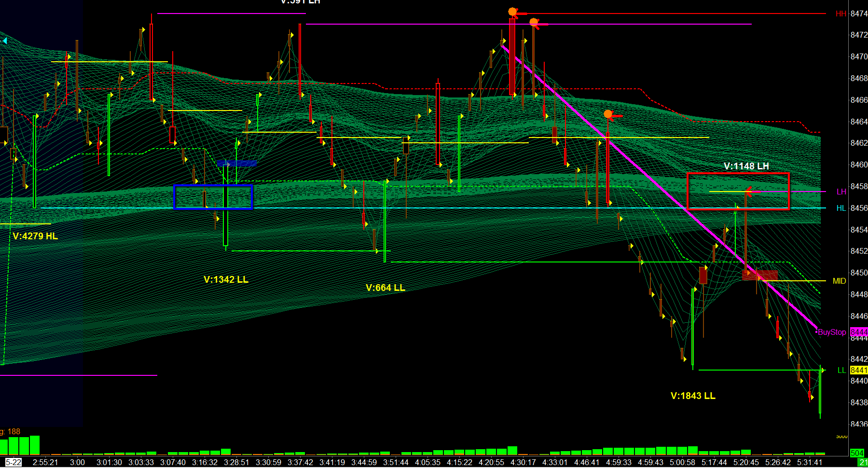Click the 8442 price on the axis
The width and height of the screenshot is (868, 468).
pos(859,359)
